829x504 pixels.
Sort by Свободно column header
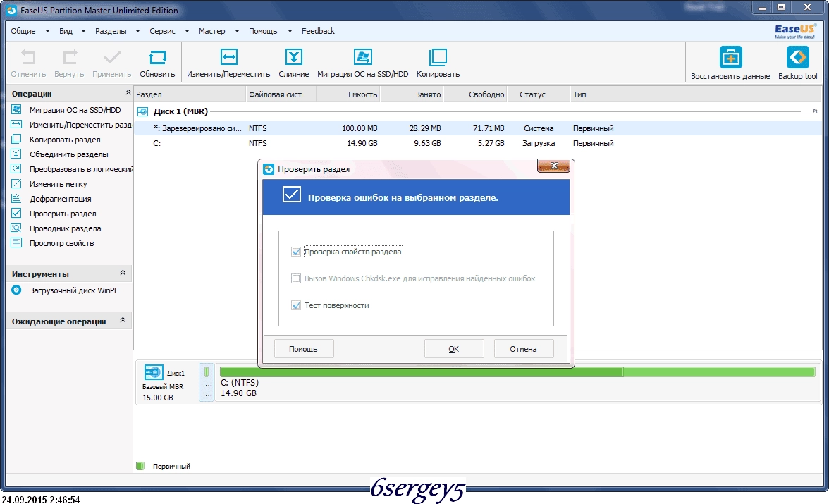[475, 94]
